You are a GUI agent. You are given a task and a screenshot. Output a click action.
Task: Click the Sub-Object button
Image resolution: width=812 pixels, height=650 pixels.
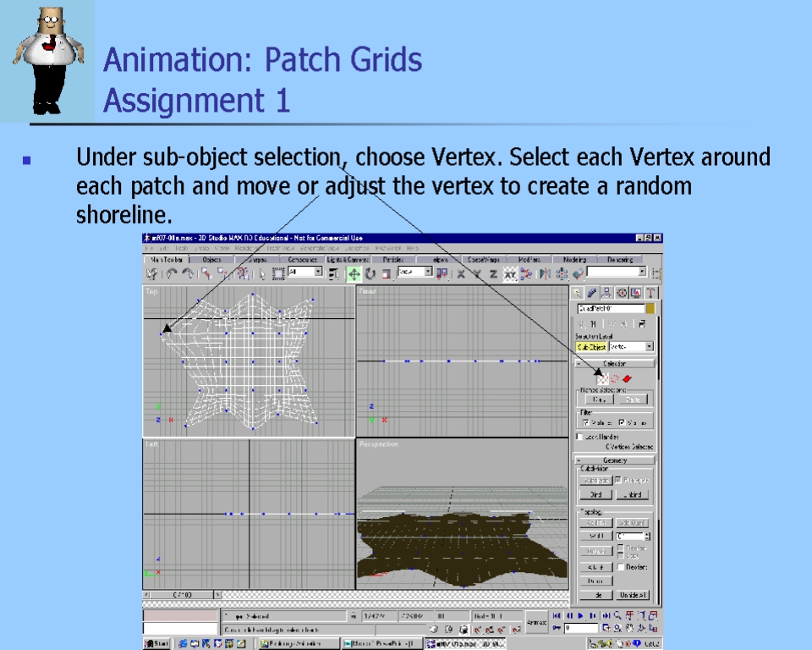tap(591, 346)
